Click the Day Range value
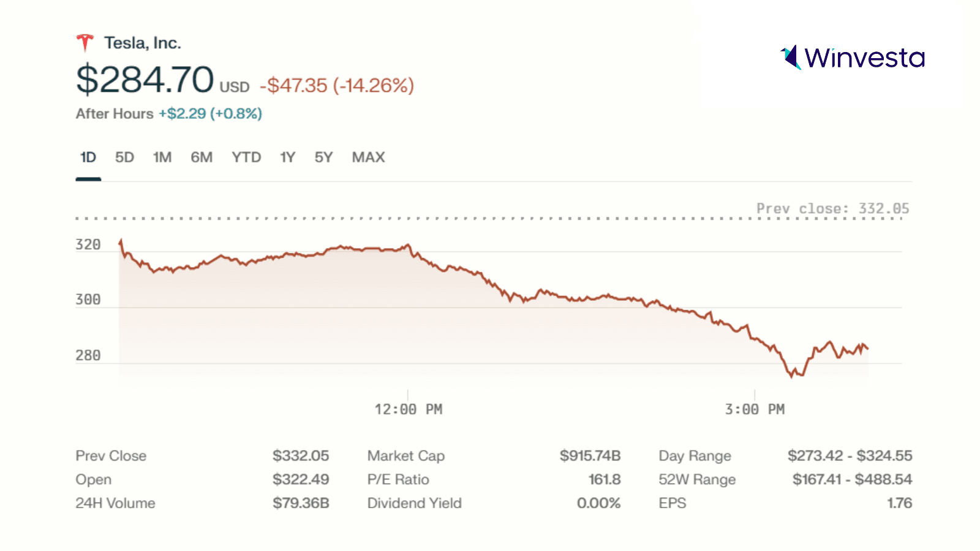The image size is (980, 551). 850,456
